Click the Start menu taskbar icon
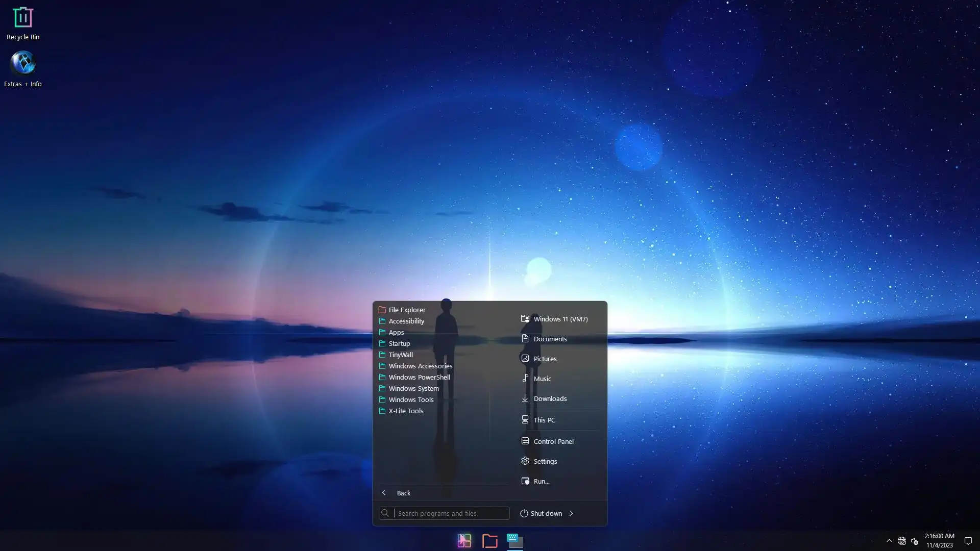Viewport: 980px width, 551px height. (x=464, y=541)
